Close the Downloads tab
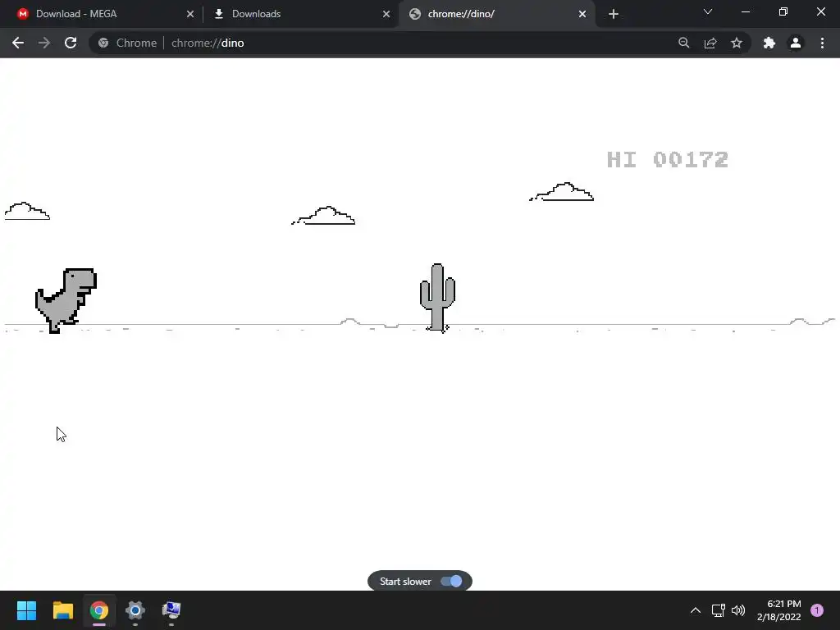 coord(386,14)
